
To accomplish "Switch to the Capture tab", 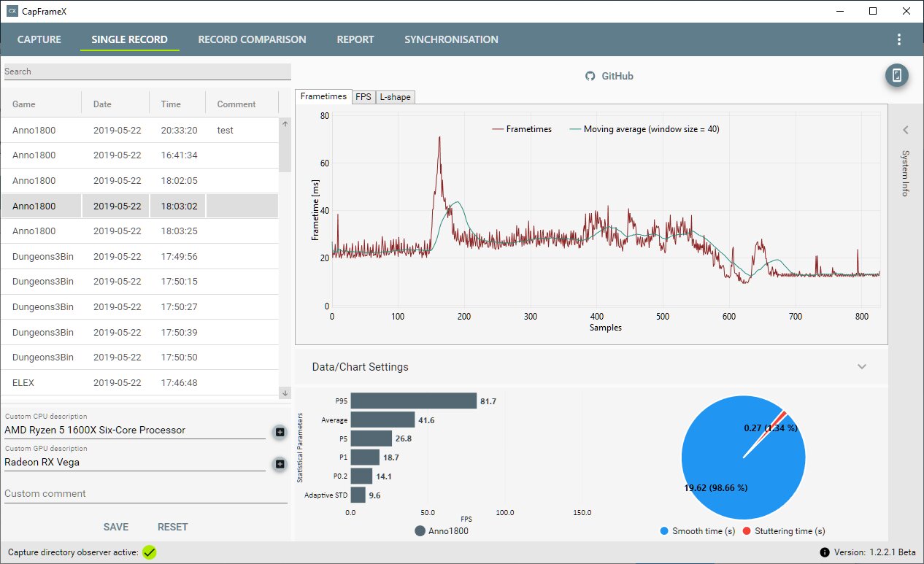I will (39, 40).
